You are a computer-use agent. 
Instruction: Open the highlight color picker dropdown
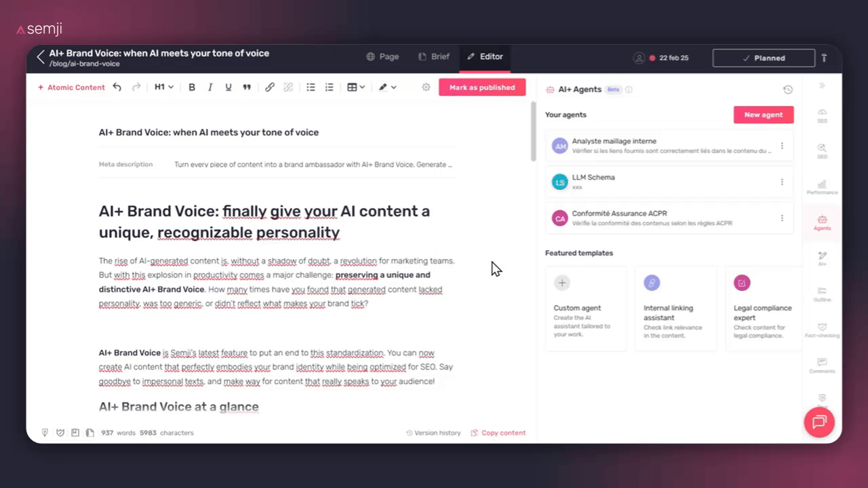tap(387, 87)
